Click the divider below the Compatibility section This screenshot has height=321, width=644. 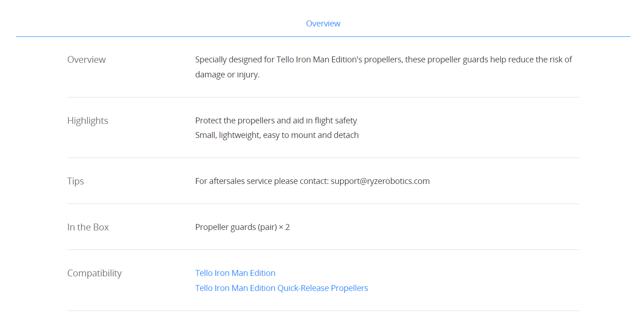coord(323,311)
